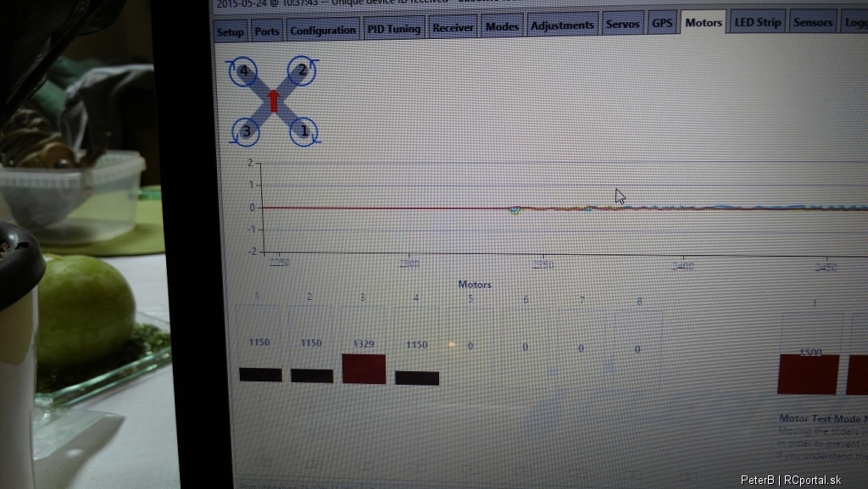Screen dimensions: 868x489
Task: Click the Motors section heading
Action: (x=475, y=284)
